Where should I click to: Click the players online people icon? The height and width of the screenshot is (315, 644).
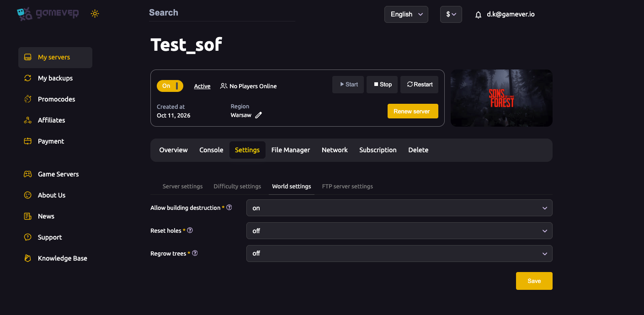pyautogui.click(x=224, y=86)
